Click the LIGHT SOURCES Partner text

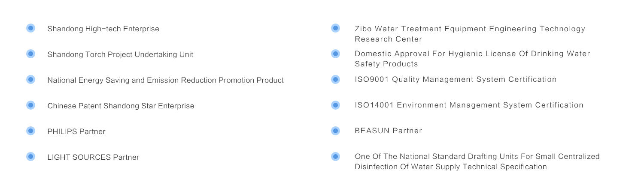click(x=93, y=158)
